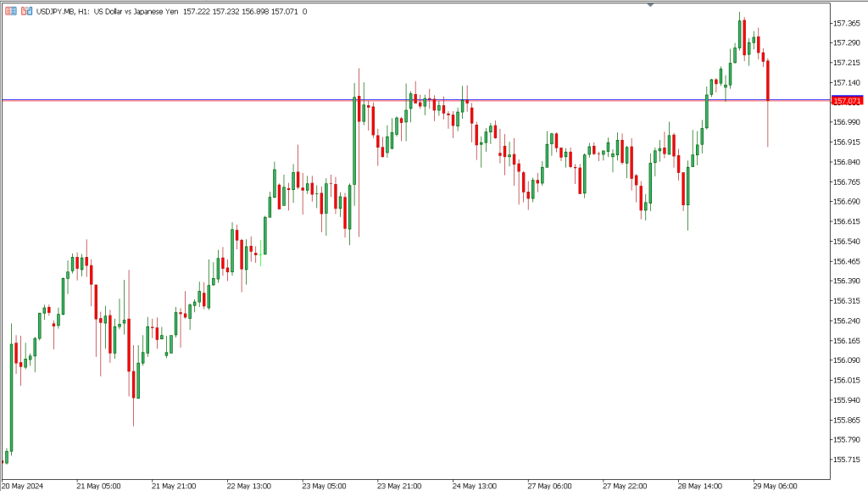Click the 21 May 05:00 time label

click(98, 486)
